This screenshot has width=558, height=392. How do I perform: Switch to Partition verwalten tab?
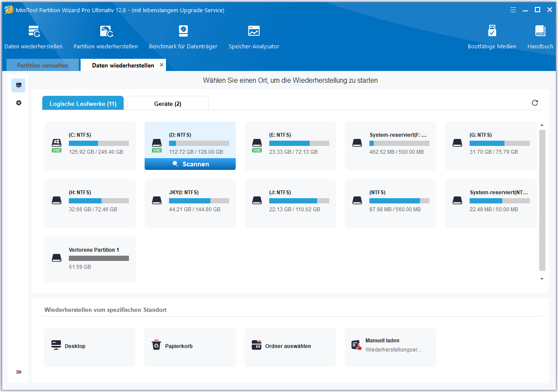(x=43, y=65)
